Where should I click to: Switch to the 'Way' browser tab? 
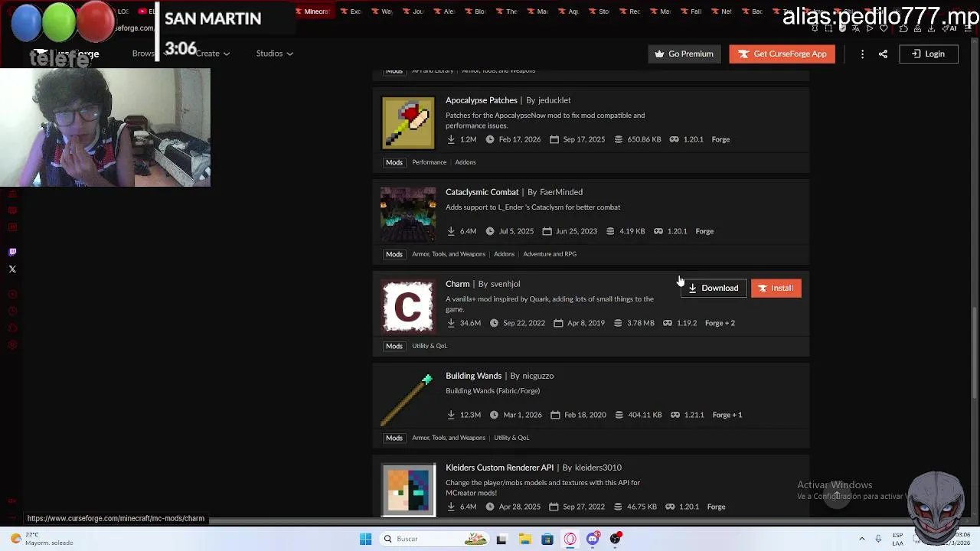point(381,11)
